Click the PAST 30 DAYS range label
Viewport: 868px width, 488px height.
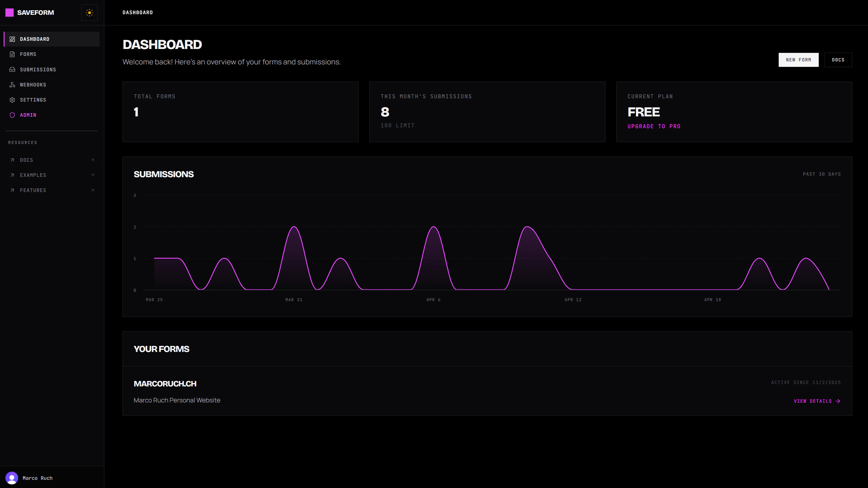click(x=821, y=174)
